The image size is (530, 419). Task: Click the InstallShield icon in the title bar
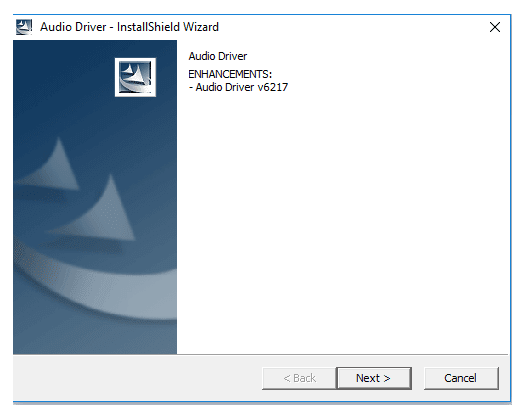24,27
